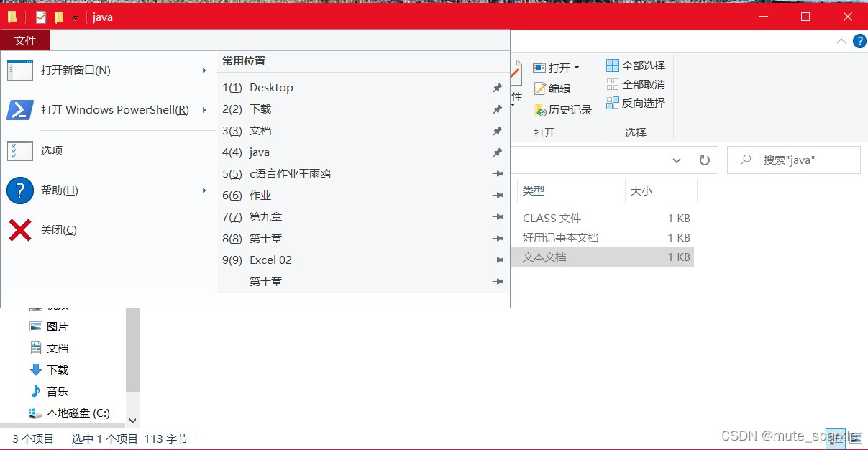Expand submenu arrow next to 打开新窗口(N)
The image size is (868, 450).
pyautogui.click(x=204, y=70)
